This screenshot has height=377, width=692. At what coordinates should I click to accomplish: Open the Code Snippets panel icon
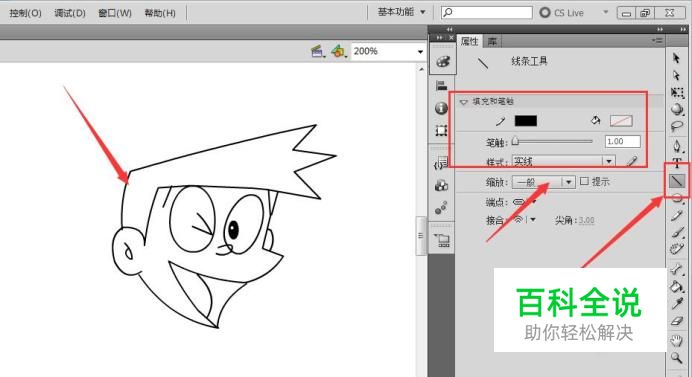[441, 163]
